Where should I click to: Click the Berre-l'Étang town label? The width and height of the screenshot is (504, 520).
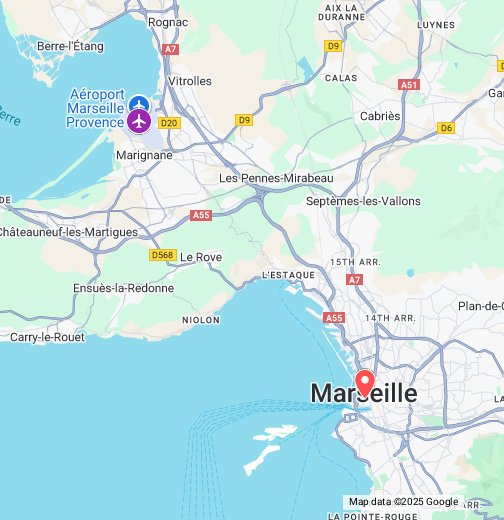[x=70, y=46]
